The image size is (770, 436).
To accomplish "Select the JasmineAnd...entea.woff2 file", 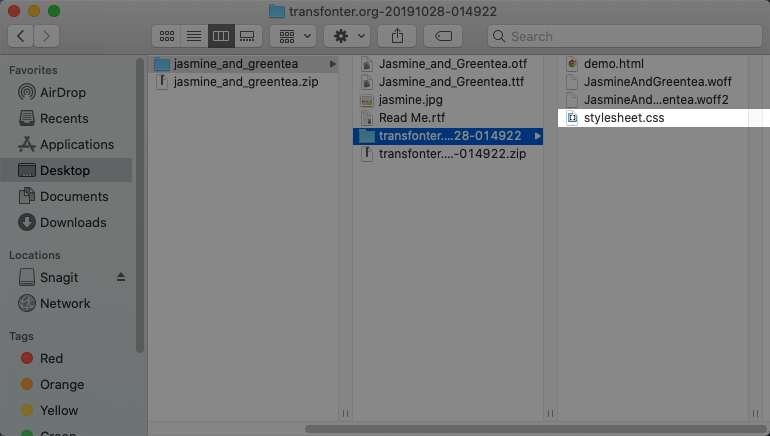I will click(x=653, y=100).
